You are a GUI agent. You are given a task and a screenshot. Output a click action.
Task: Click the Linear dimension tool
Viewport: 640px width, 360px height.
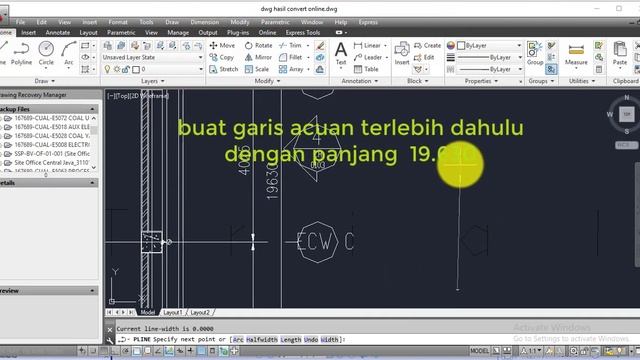pyautogui.click(x=367, y=45)
